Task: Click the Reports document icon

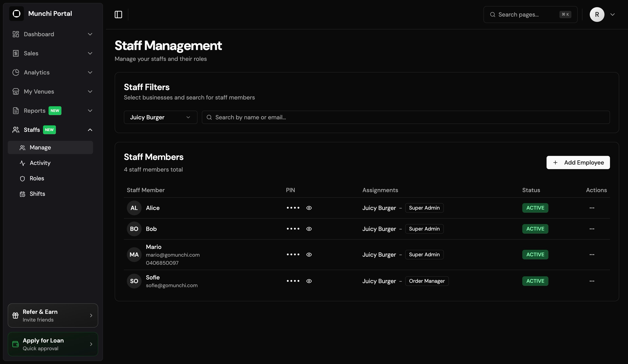Action: pyautogui.click(x=16, y=111)
